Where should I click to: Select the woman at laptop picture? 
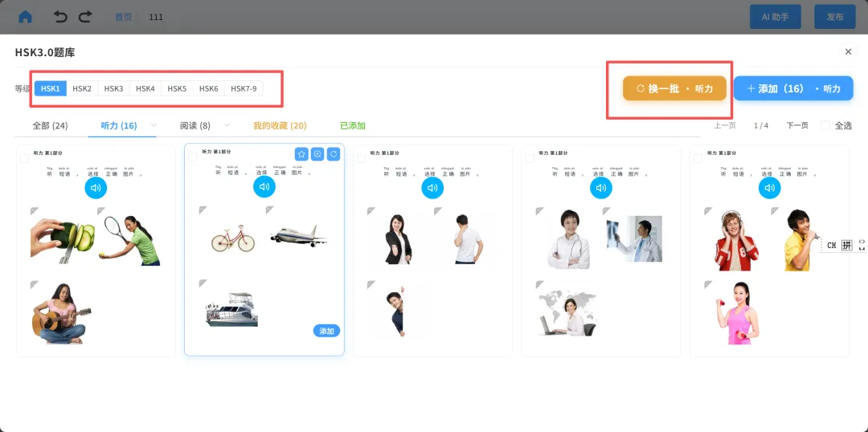pos(568,313)
